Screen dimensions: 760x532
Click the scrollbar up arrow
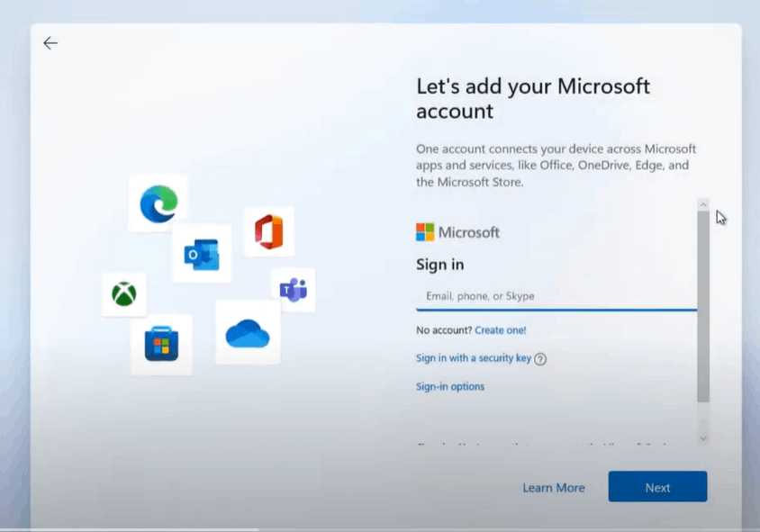pyautogui.click(x=703, y=204)
